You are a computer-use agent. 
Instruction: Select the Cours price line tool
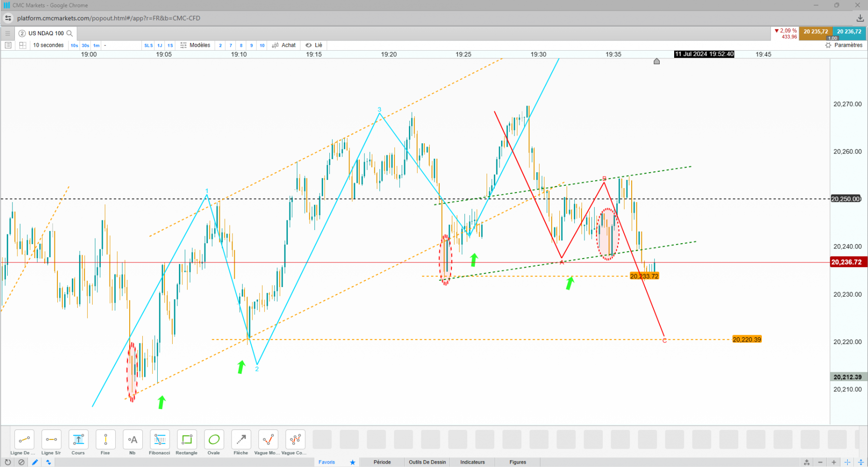tap(78, 440)
